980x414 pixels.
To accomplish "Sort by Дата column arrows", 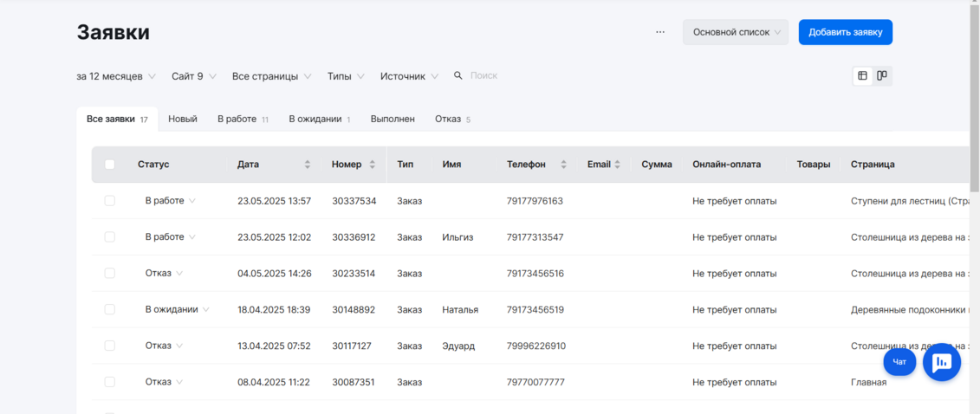I will click(x=307, y=165).
